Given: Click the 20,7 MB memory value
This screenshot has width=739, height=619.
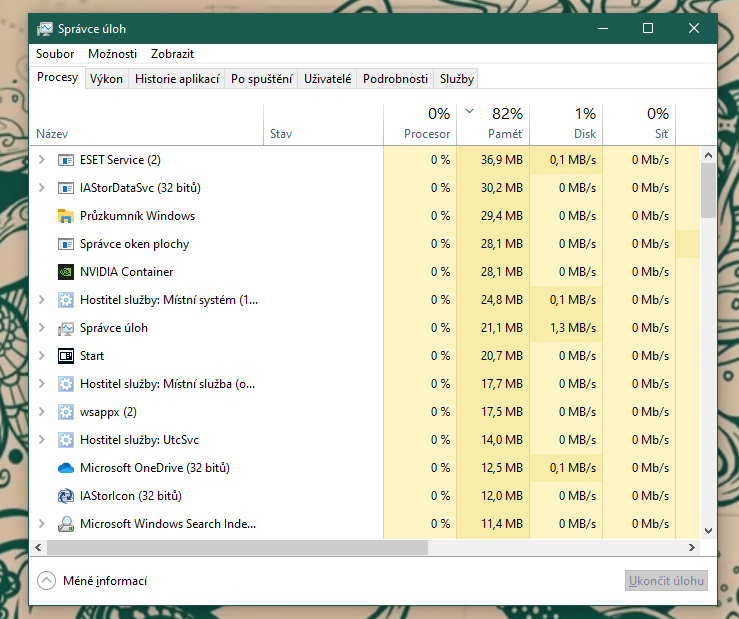Looking at the screenshot, I should (501, 356).
